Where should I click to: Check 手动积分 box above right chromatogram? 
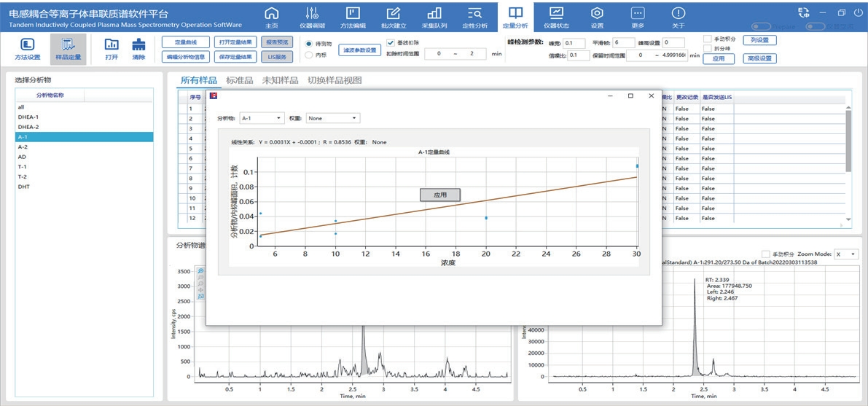766,254
